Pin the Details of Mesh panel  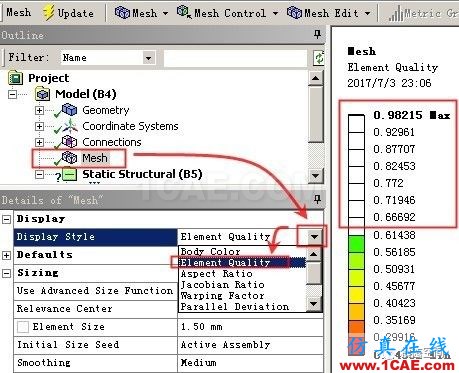tap(317, 199)
